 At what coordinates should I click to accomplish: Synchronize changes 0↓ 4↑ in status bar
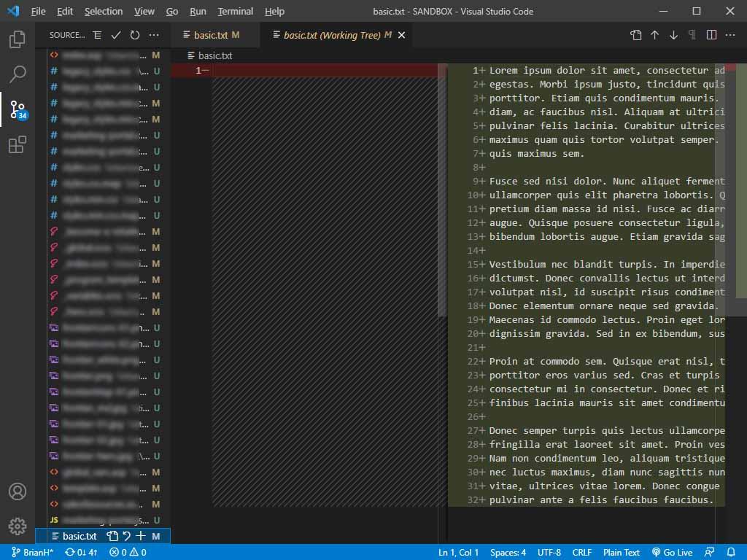[x=81, y=553]
